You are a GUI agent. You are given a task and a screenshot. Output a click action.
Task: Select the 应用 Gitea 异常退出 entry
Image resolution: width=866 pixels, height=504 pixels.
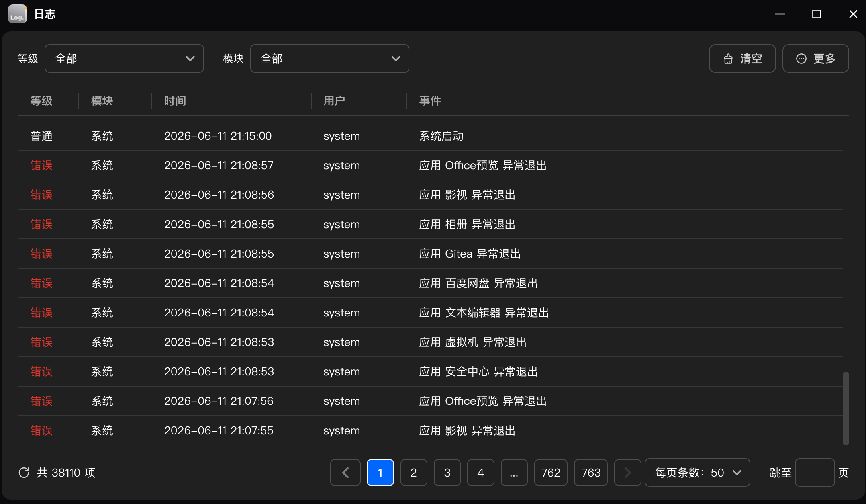point(430,254)
